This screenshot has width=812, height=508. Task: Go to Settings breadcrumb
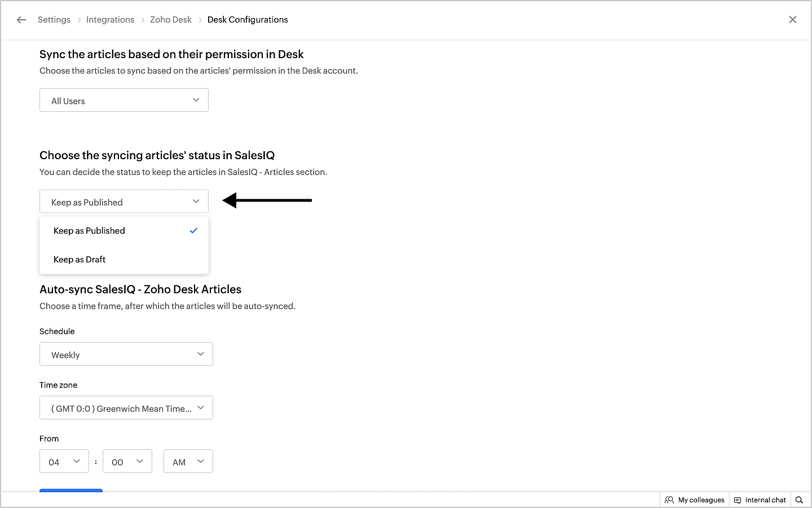pos(54,20)
